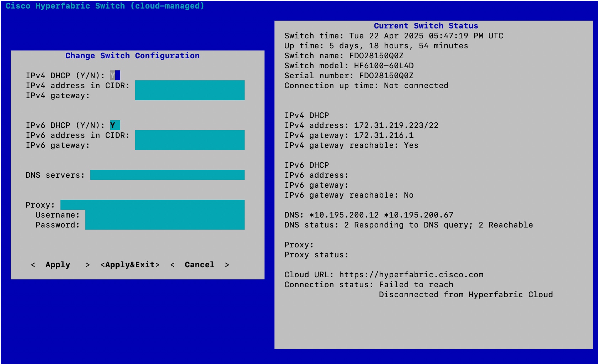598x364 pixels.
Task: Toggle the IPv4 DHCP Y/N field
Action: click(115, 75)
